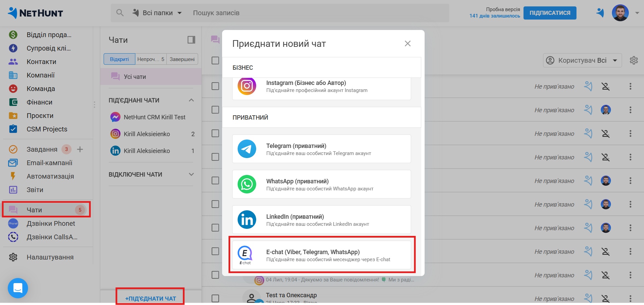Click the WhatsApp green icon
The width and height of the screenshot is (644, 305).
pos(247,184)
